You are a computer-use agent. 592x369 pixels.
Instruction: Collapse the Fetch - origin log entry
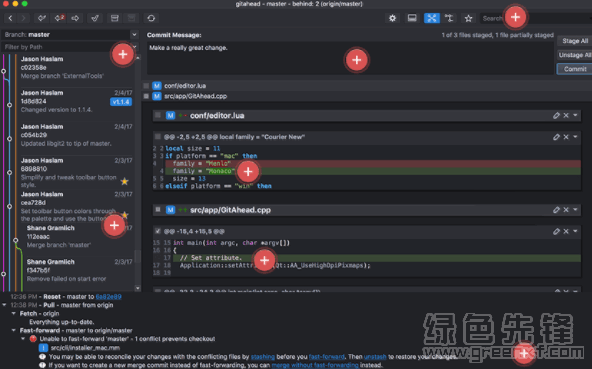click(x=14, y=313)
